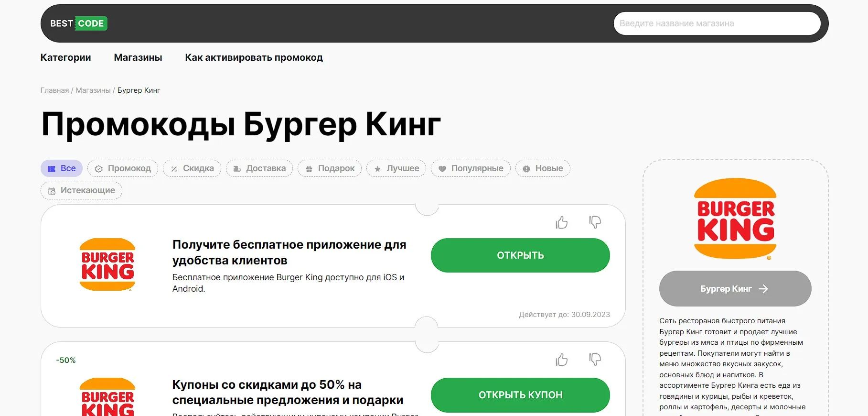Click the Бургер Кинг breadcrumb text
Viewport: 868px width, 416px height.
pos(139,90)
